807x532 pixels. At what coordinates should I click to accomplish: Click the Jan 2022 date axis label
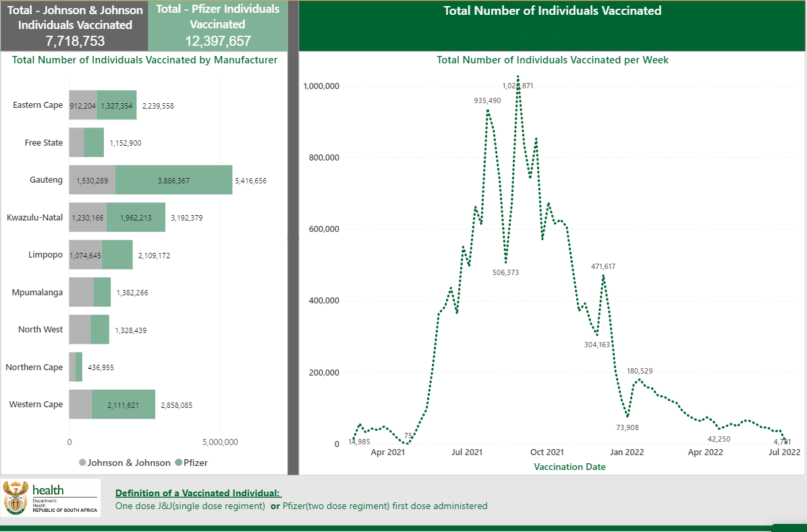tap(627, 452)
